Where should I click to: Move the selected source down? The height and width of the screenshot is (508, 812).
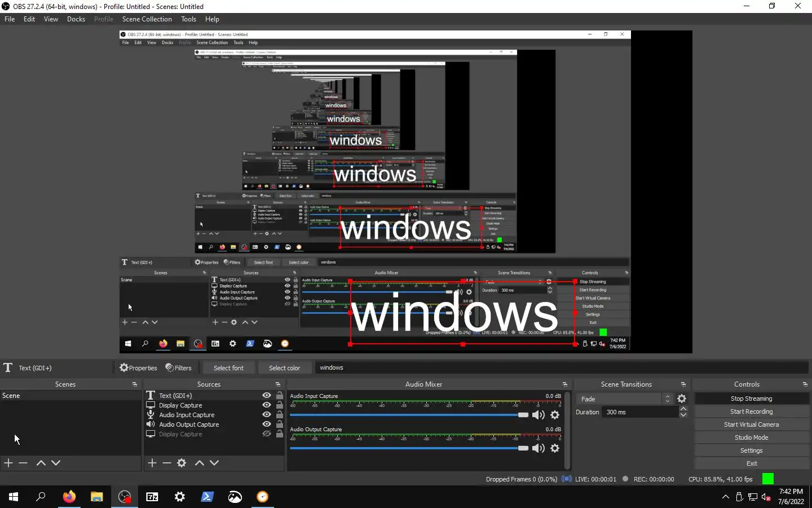(214, 463)
